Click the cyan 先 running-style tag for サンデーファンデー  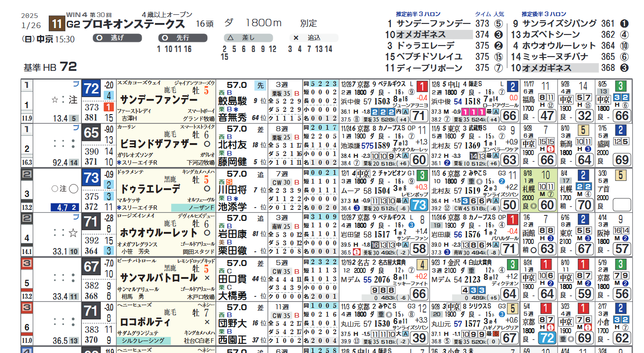coord(260,85)
